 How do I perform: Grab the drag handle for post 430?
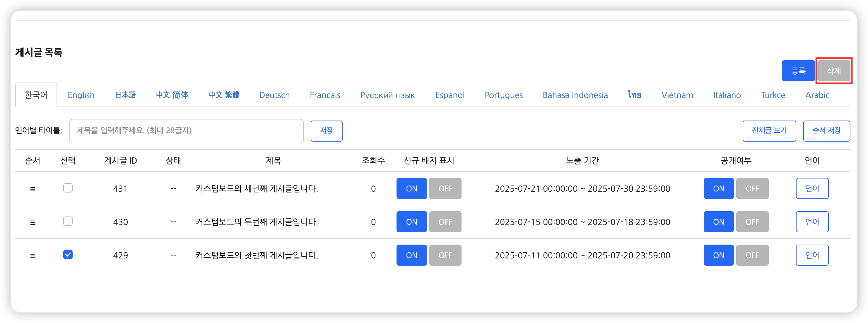[x=33, y=222]
